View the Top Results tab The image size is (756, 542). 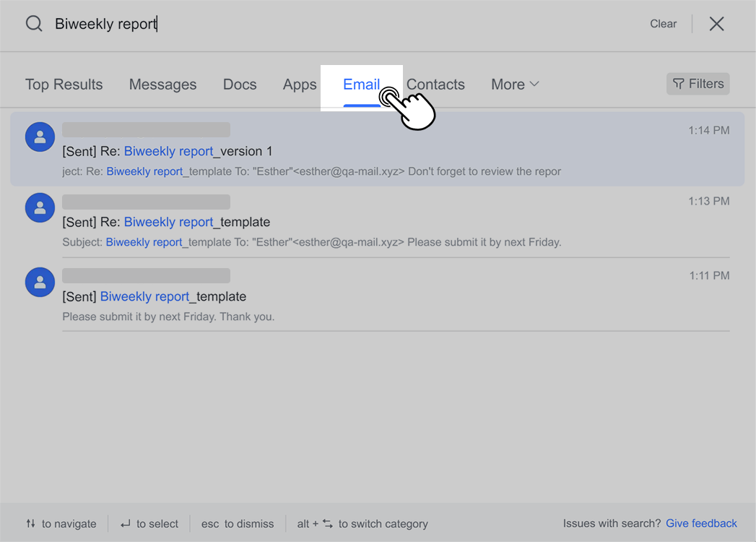pos(64,84)
